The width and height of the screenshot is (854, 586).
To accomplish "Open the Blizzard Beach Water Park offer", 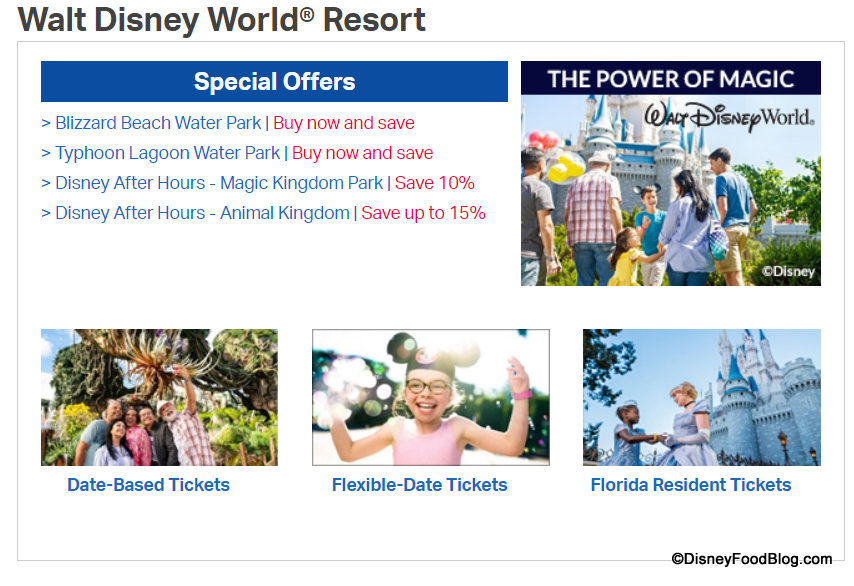I will pos(158,123).
